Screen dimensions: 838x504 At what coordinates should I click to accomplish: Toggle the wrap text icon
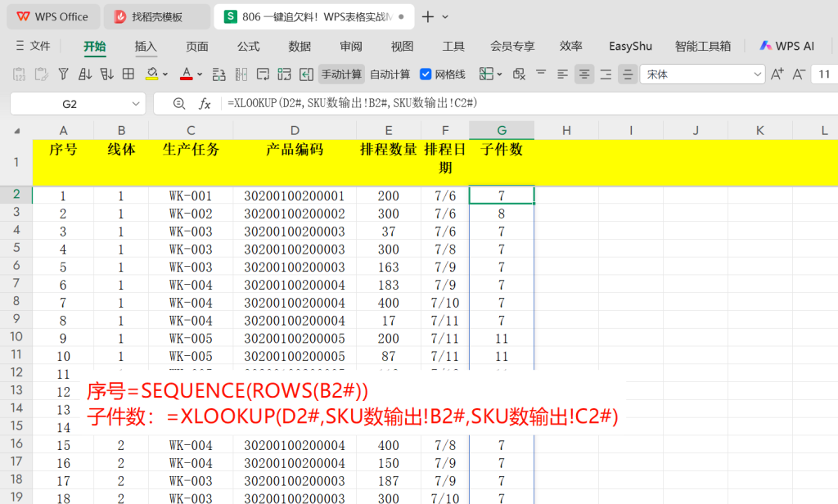tap(263, 74)
